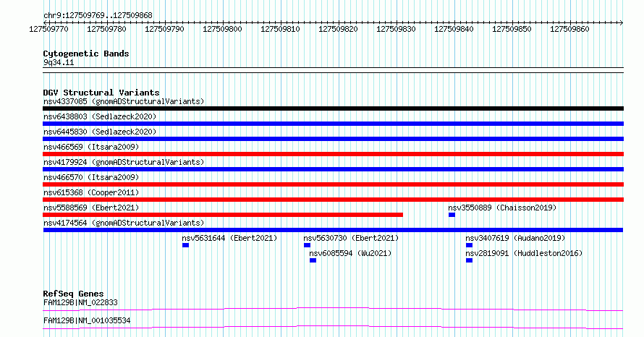Open variant label nsv3407619 (Audano2019)
644x337 pixels.
tap(515, 238)
